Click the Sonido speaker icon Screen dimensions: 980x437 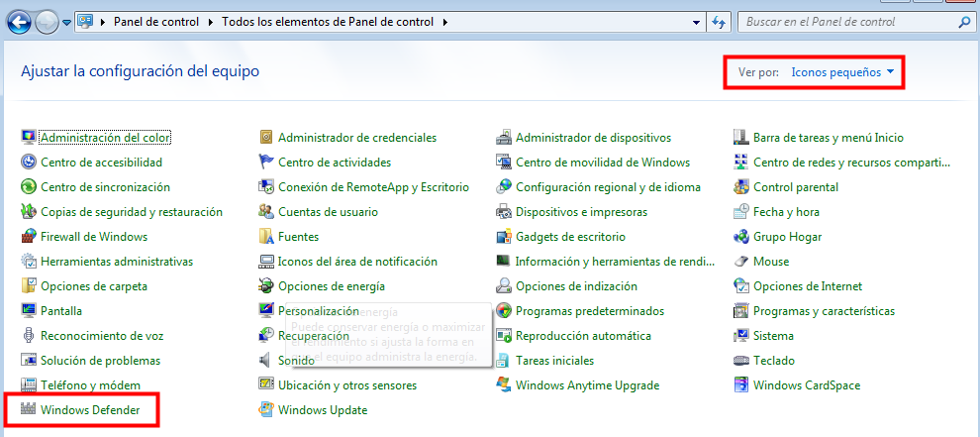click(266, 361)
